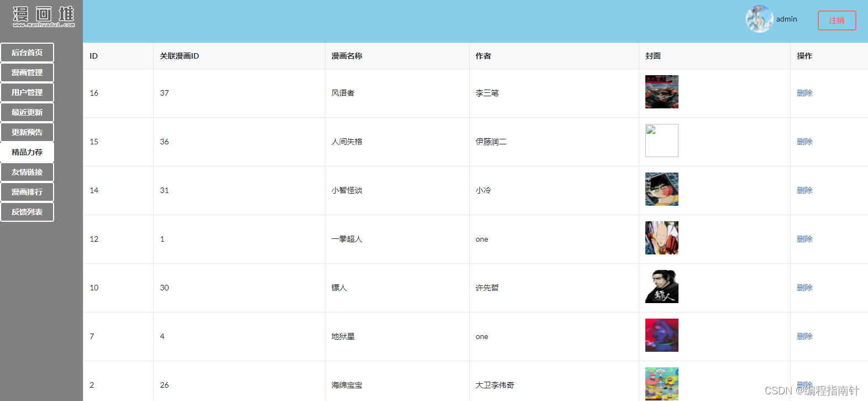Click the manga name 人间失格
The width and height of the screenshot is (868, 401).
coord(347,142)
